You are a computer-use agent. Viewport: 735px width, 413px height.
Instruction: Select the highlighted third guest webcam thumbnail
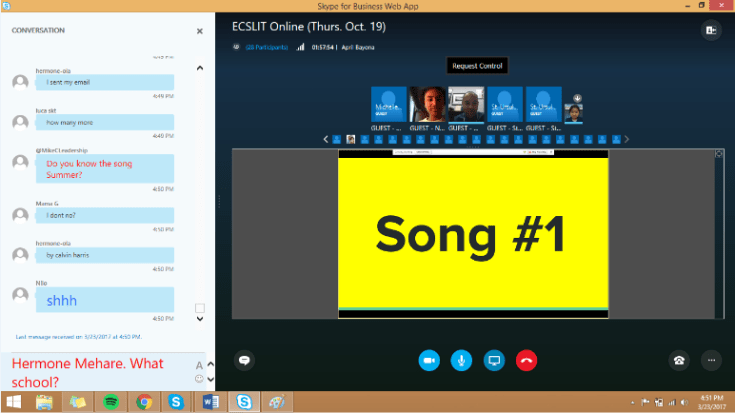[x=466, y=105]
